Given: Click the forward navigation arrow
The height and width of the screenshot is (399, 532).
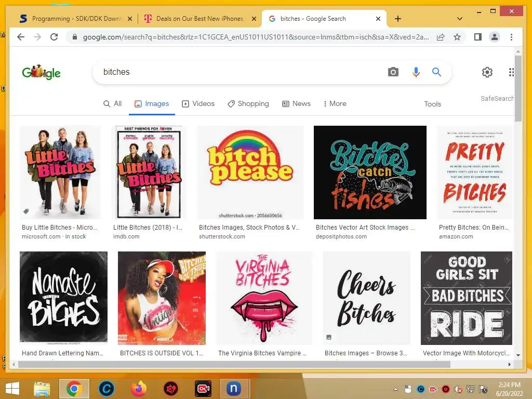Looking at the screenshot, I should 37,37.
